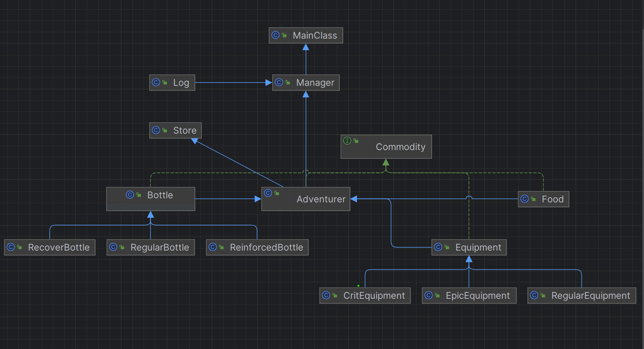644x349 pixels.
Task: Click the class icon on MainClass node
Action: (x=275, y=35)
